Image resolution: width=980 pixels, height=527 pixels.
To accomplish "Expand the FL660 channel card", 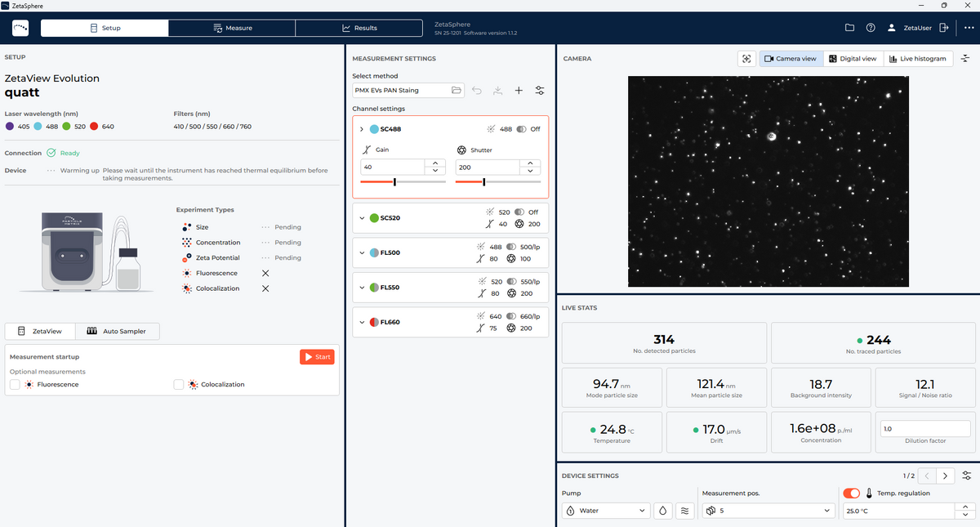I will [362, 322].
